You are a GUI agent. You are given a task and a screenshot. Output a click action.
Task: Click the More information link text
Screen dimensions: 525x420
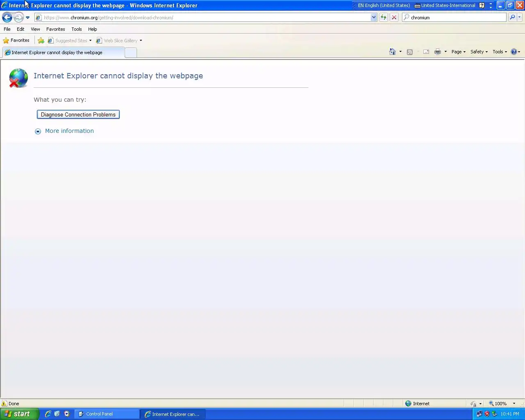(69, 131)
